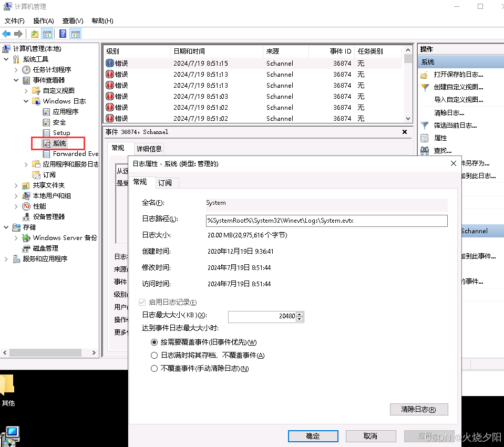Select 日志满时将其存档 radio option
Viewport: 504px width, 447px height.
pos(154,356)
